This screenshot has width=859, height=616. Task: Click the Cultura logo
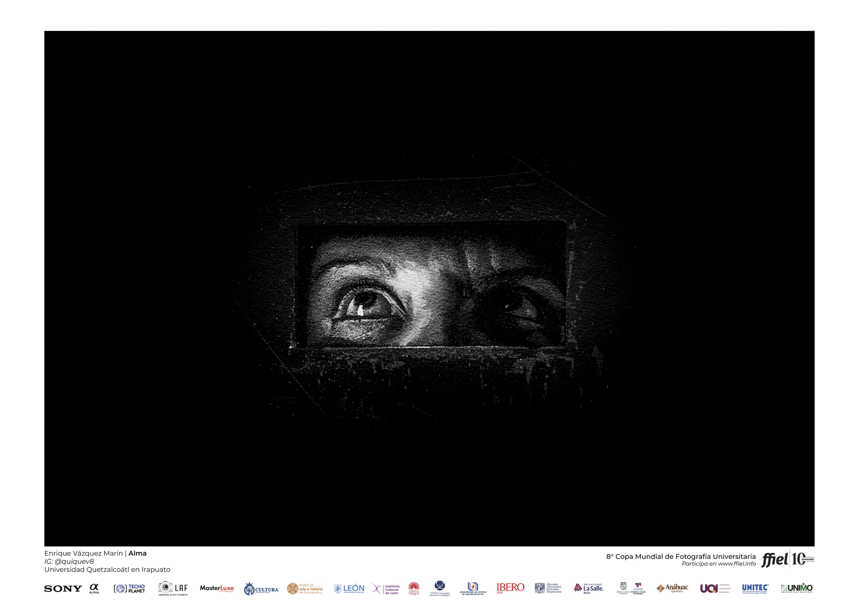(x=261, y=589)
